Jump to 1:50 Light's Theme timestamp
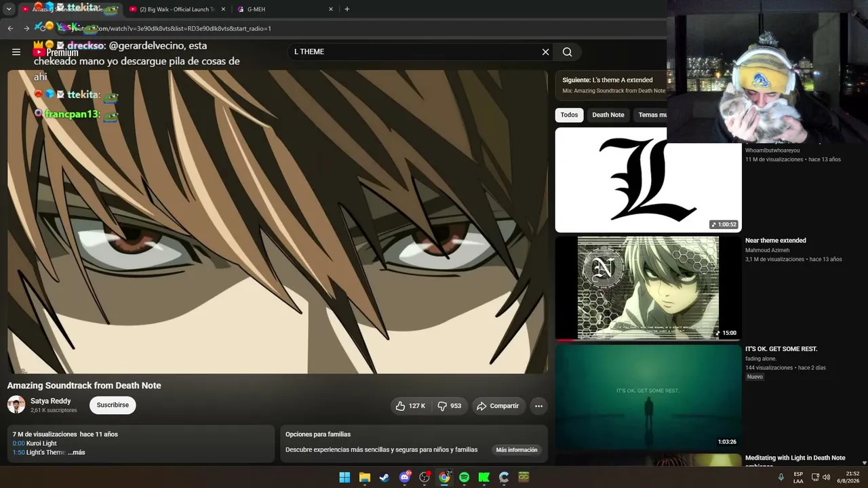 (18, 452)
